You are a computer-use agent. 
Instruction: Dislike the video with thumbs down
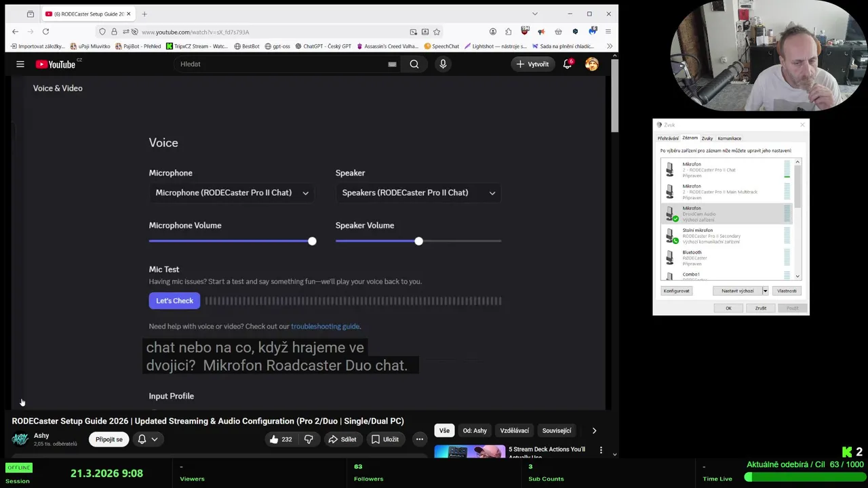[x=309, y=439]
